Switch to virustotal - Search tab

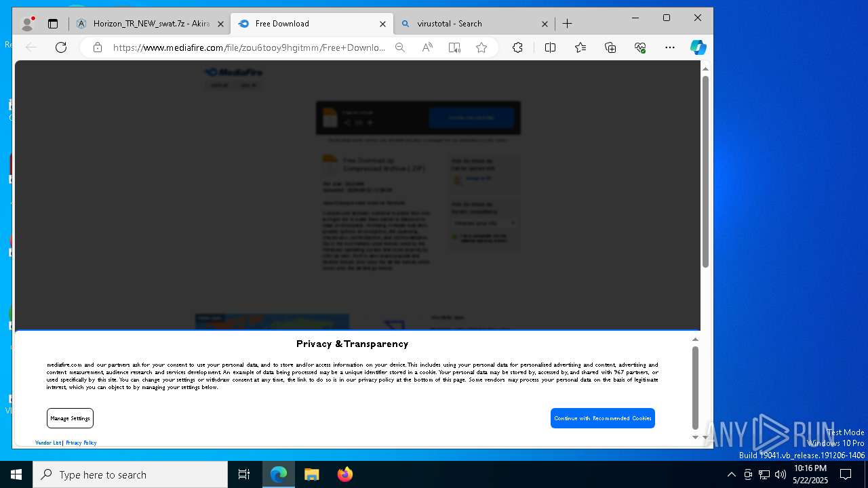pyautogui.click(x=473, y=24)
